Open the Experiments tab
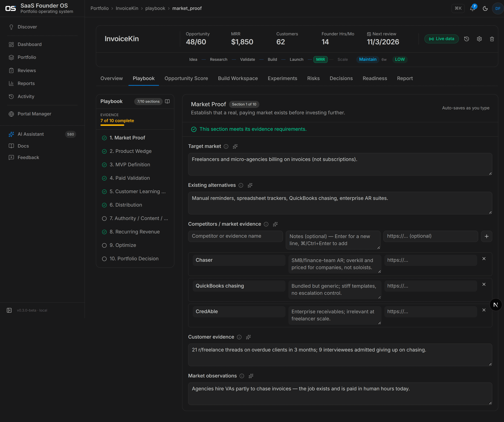Image resolution: width=504 pixels, height=422 pixels. coord(282,78)
